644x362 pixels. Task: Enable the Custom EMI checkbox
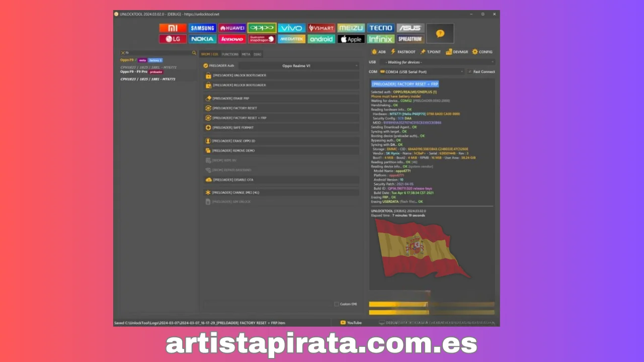pyautogui.click(x=337, y=304)
